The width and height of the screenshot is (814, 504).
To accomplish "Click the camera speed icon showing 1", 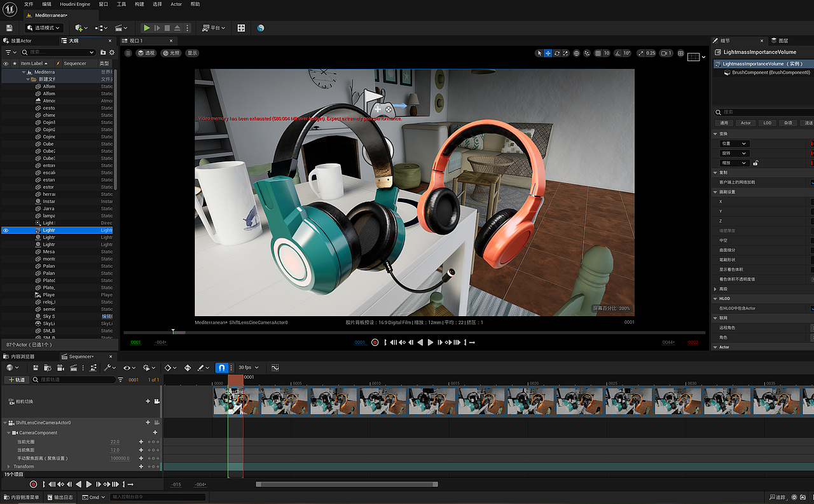I will point(666,53).
